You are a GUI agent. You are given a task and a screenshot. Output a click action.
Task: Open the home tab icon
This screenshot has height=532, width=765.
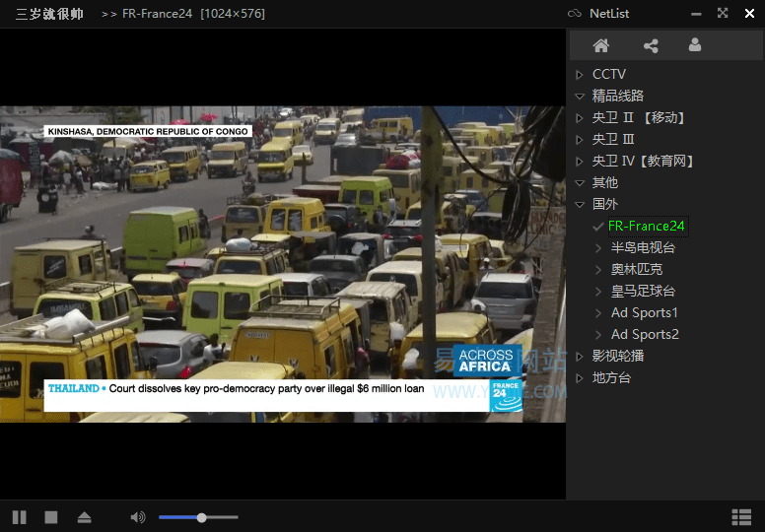pos(600,45)
